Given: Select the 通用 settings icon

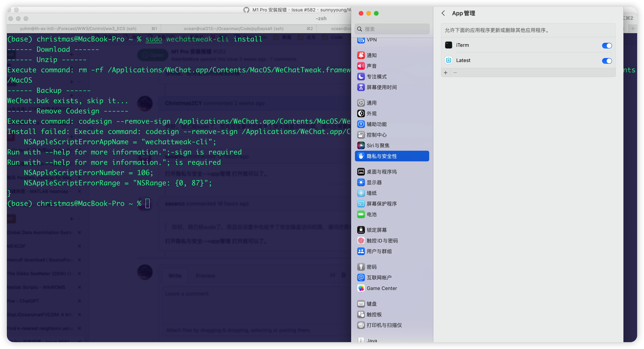Looking at the screenshot, I should coord(372,103).
